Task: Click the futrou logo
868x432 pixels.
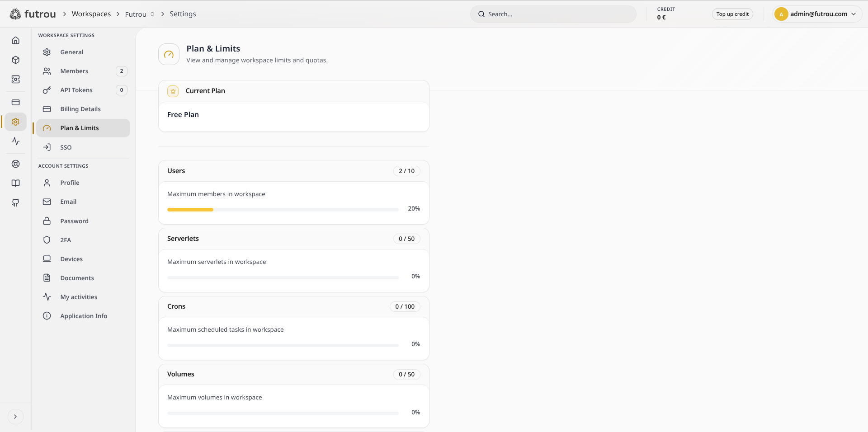Action: pos(33,14)
